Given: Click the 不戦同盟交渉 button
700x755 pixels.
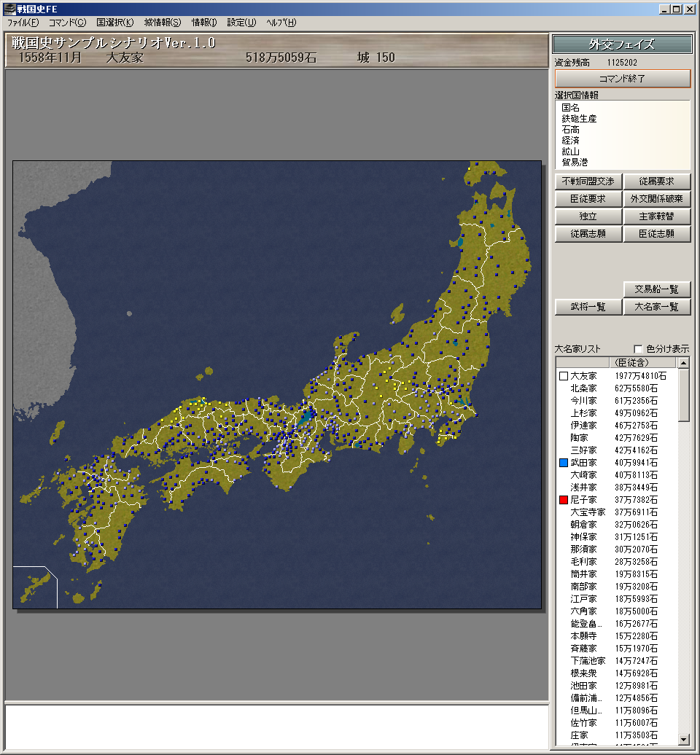Looking at the screenshot, I should click(588, 181).
